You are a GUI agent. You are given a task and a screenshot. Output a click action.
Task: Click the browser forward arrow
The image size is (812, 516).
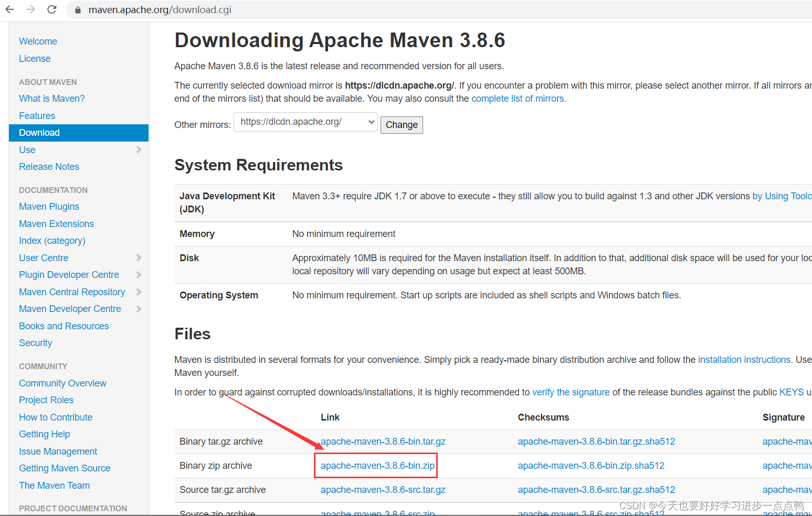pyautogui.click(x=30, y=9)
